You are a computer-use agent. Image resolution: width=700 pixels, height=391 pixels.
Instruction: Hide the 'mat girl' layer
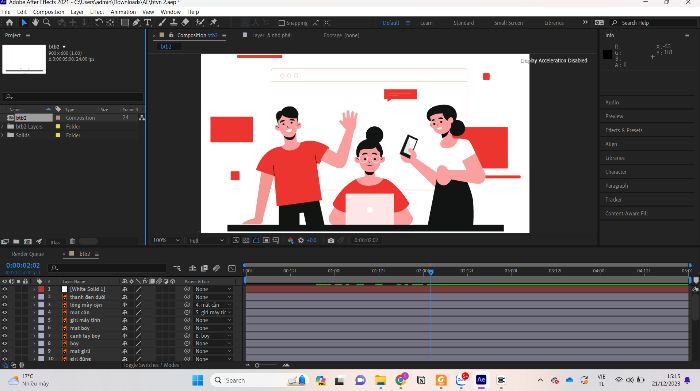5,351
